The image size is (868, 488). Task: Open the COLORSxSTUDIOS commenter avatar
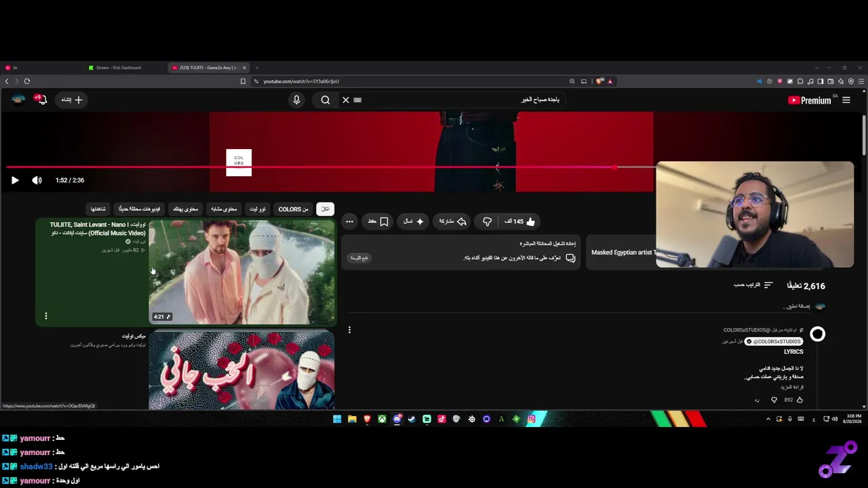(818, 334)
